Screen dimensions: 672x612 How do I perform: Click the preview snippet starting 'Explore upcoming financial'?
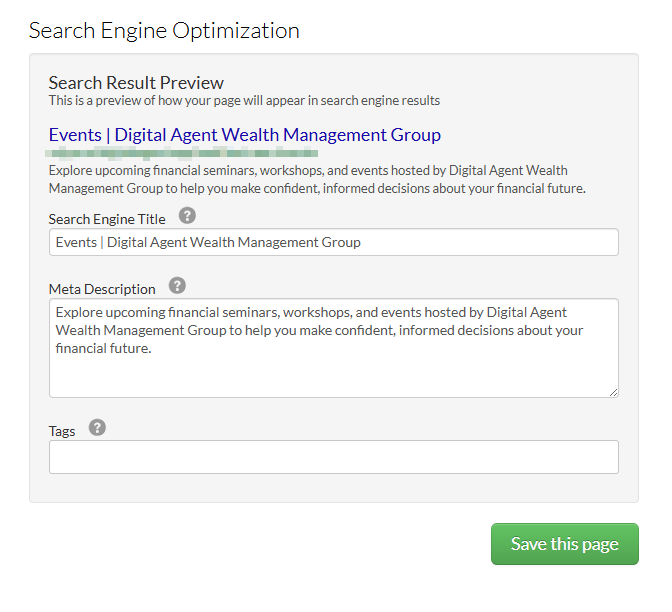pos(317,180)
